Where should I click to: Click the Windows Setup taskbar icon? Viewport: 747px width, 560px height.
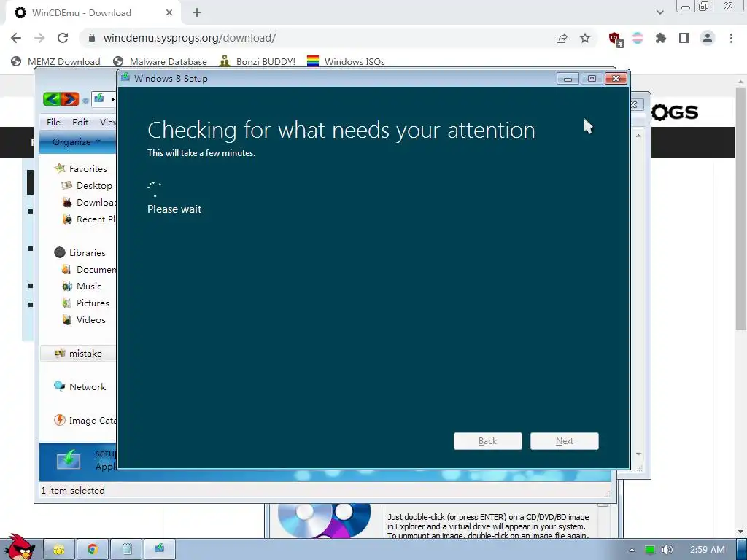[160, 550]
